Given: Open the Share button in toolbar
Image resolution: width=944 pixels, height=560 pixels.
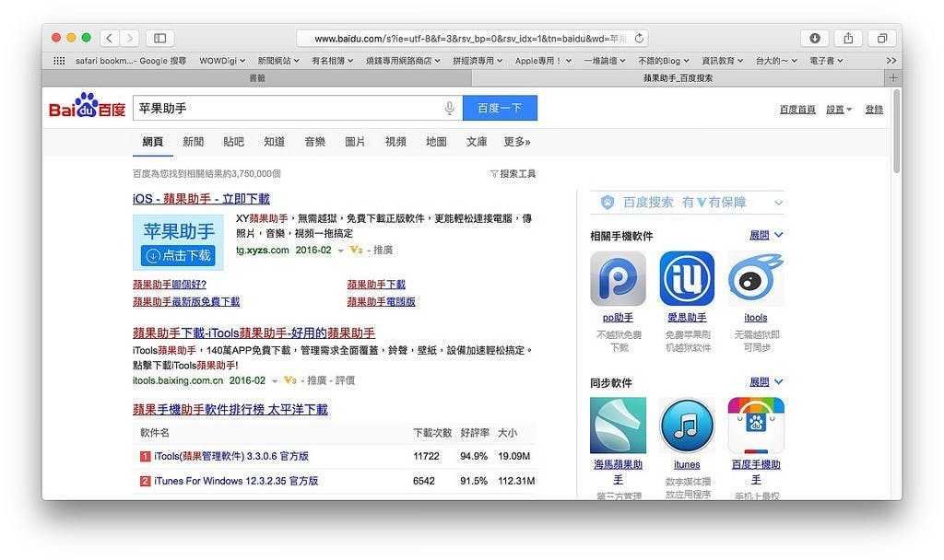Looking at the screenshot, I should [x=848, y=38].
